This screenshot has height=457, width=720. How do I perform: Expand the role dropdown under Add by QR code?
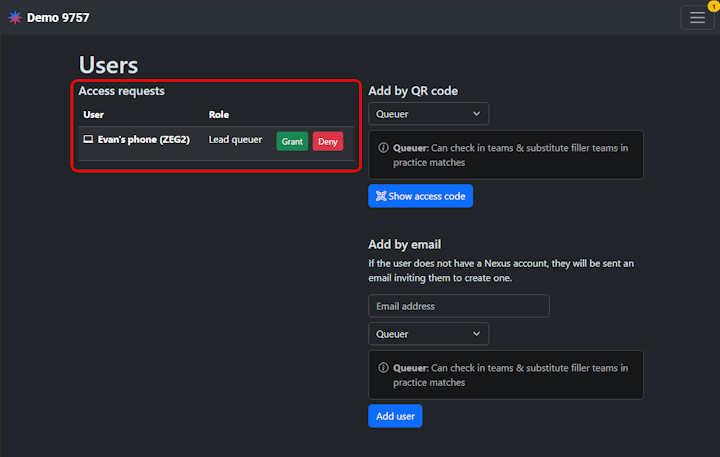[428, 114]
